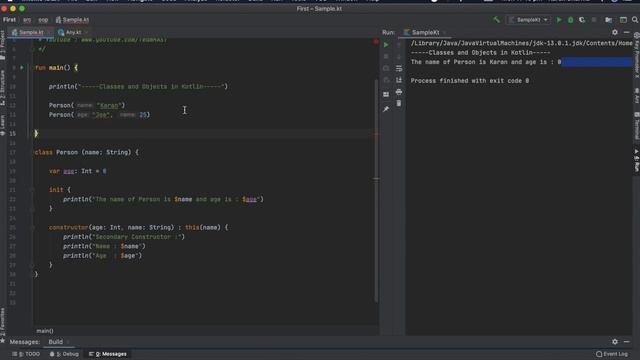Click 'Sample.kt' breadcrumb in navigation bar
This screenshot has height=360, width=640.
point(72,20)
